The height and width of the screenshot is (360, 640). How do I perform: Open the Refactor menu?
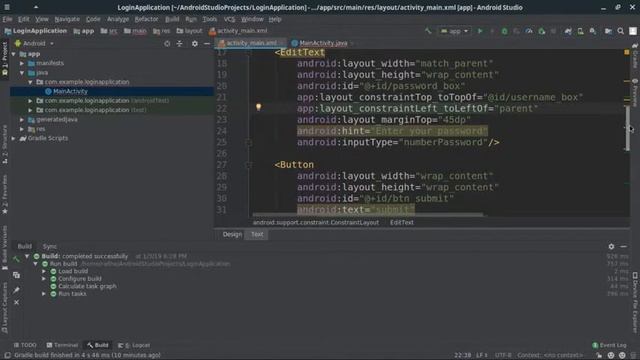[146, 19]
